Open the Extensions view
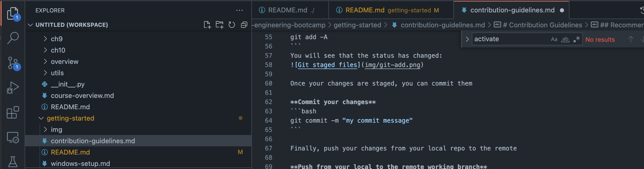Image resolution: width=644 pixels, height=169 pixels. pyautogui.click(x=13, y=113)
